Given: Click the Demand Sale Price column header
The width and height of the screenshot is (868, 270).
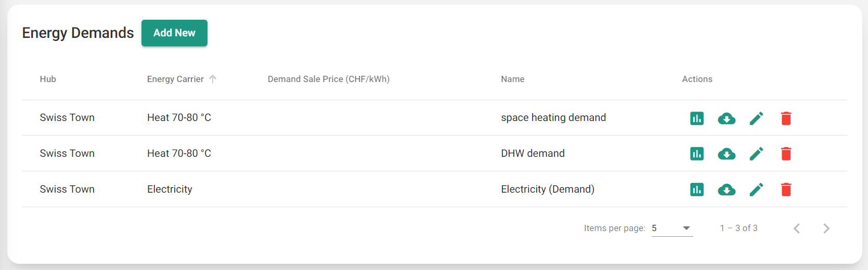Looking at the screenshot, I should coord(328,79).
